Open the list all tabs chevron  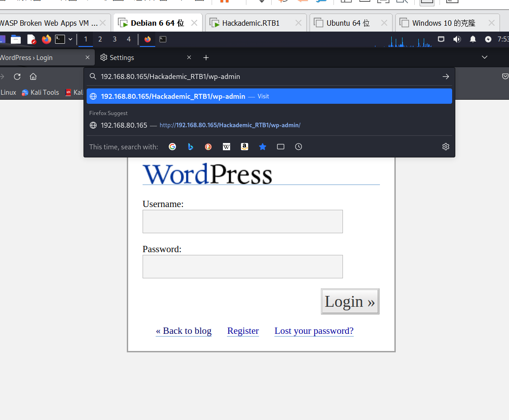point(485,57)
